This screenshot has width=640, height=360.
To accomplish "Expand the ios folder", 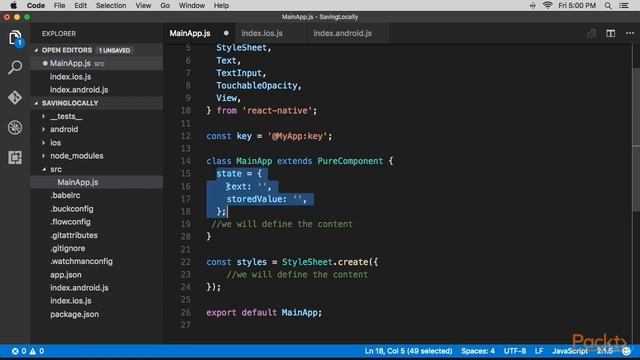I will (44, 143).
